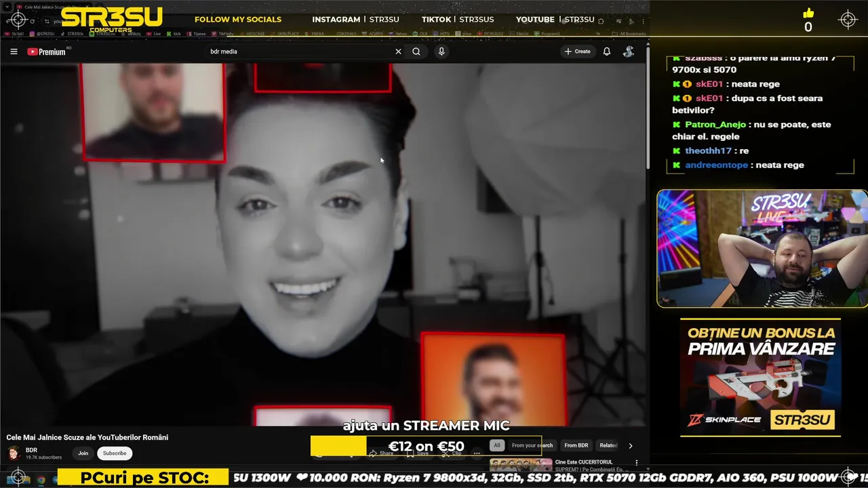The width and height of the screenshot is (868, 488).
Task: Open options for Cine Este CUCERITORUL video
Action: (x=636, y=462)
